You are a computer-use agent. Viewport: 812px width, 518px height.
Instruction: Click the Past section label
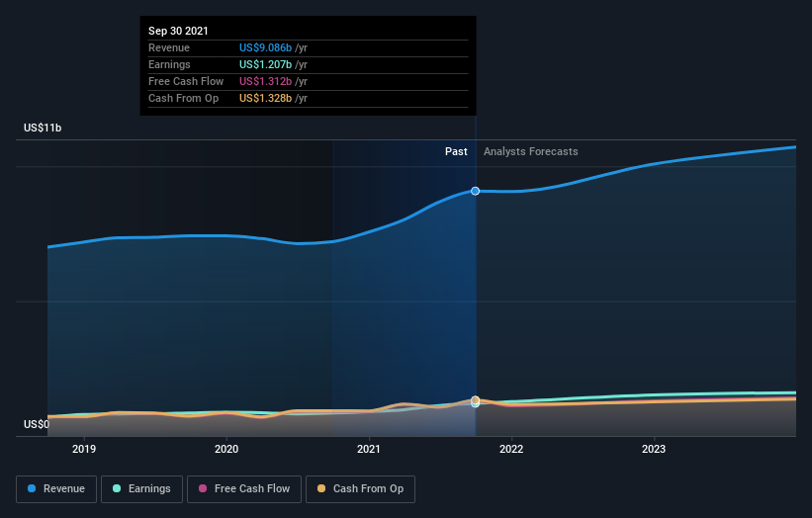click(456, 151)
